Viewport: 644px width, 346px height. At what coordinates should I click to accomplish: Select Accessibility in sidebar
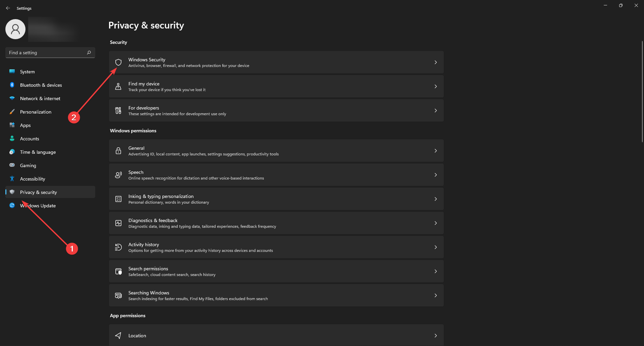pyautogui.click(x=50, y=179)
